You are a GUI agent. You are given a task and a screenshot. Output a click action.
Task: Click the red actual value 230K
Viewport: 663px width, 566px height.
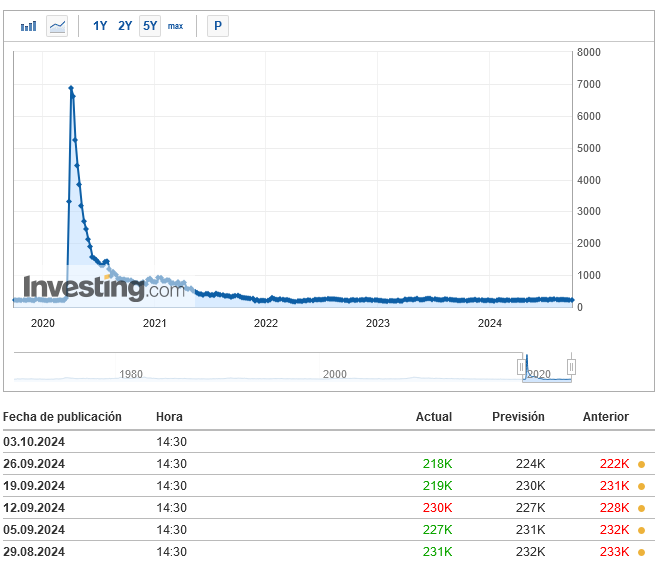point(438,508)
